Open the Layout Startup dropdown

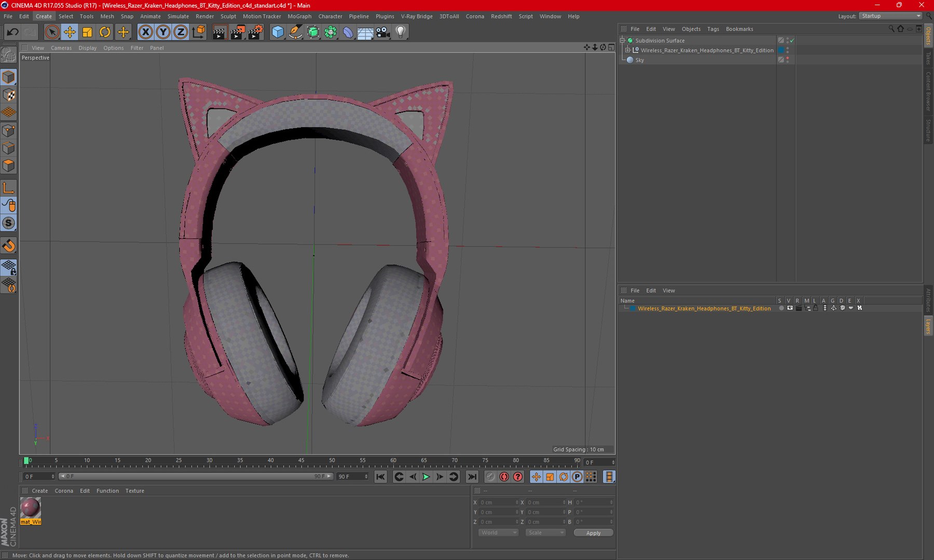890,16
